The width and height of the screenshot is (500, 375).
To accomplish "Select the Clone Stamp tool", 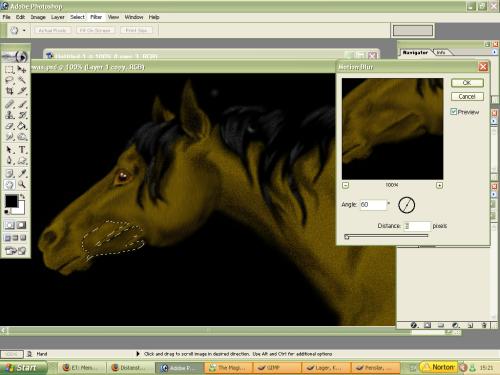I will [9, 115].
